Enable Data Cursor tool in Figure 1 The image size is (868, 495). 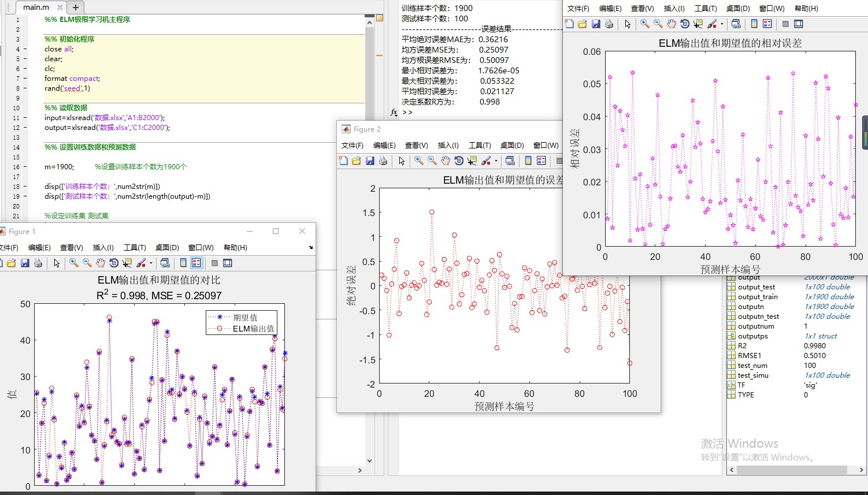pyautogui.click(x=127, y=263)
